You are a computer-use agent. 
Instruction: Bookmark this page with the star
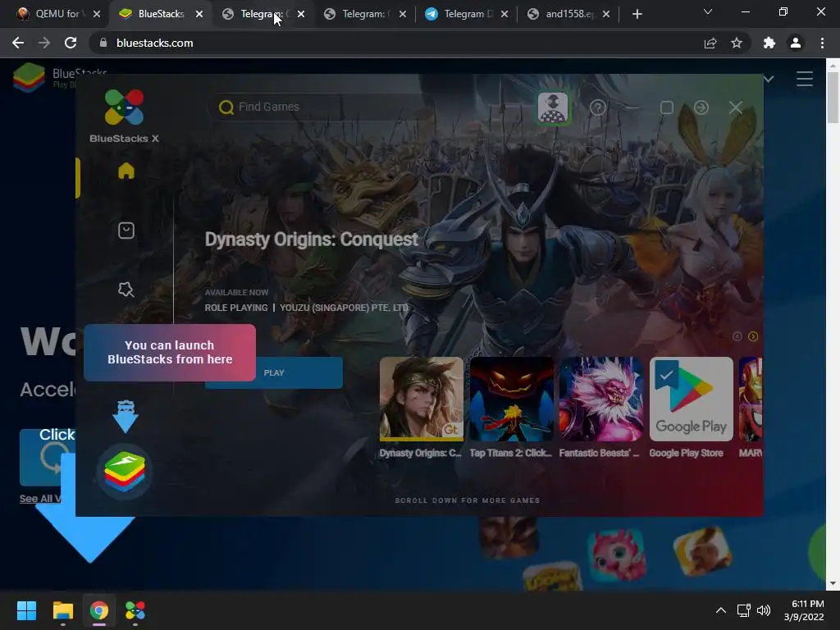pyautogui.click(x=737, y=43)
